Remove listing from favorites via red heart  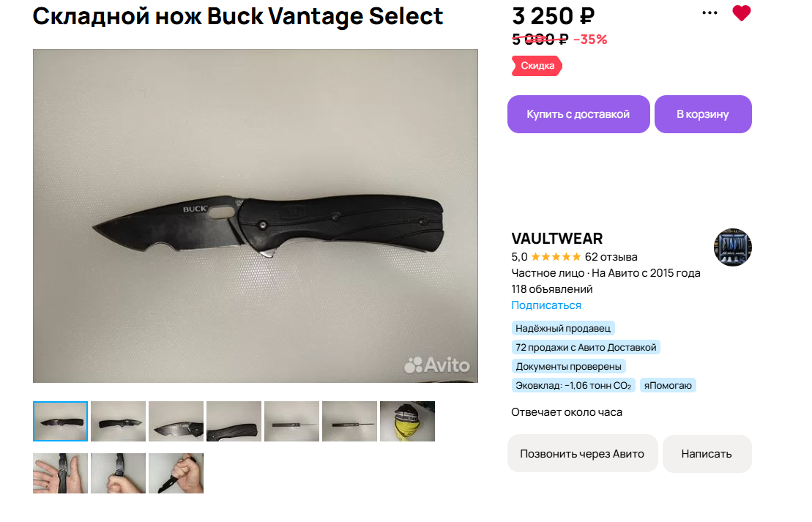741,13
